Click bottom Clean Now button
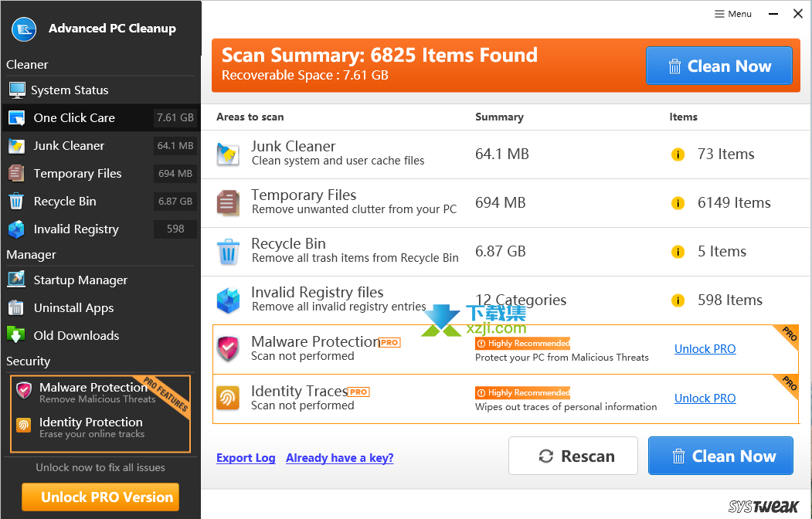 pos(720,456)
